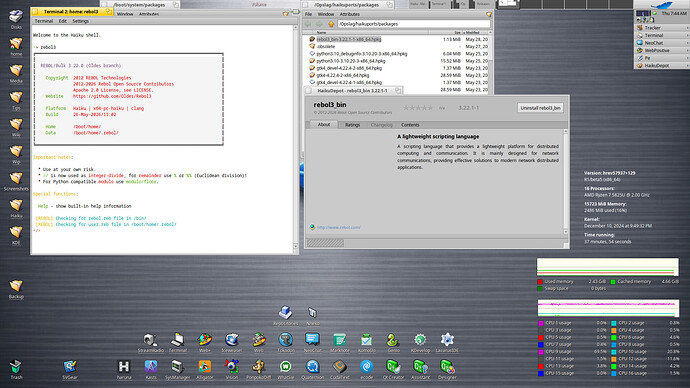Screen dimensions: 690x388
Task: Launch the Marknote app icon
Action: coord(339,340)
